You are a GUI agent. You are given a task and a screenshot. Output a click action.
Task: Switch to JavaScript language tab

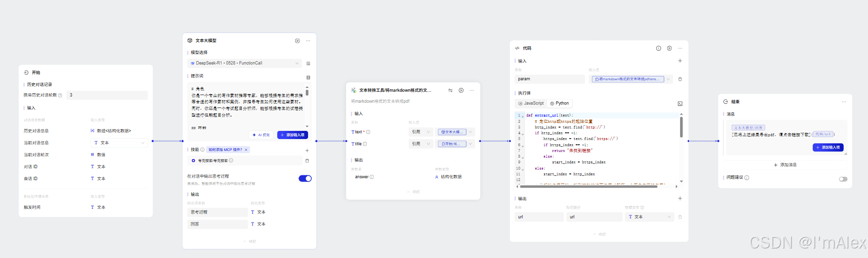531,103
